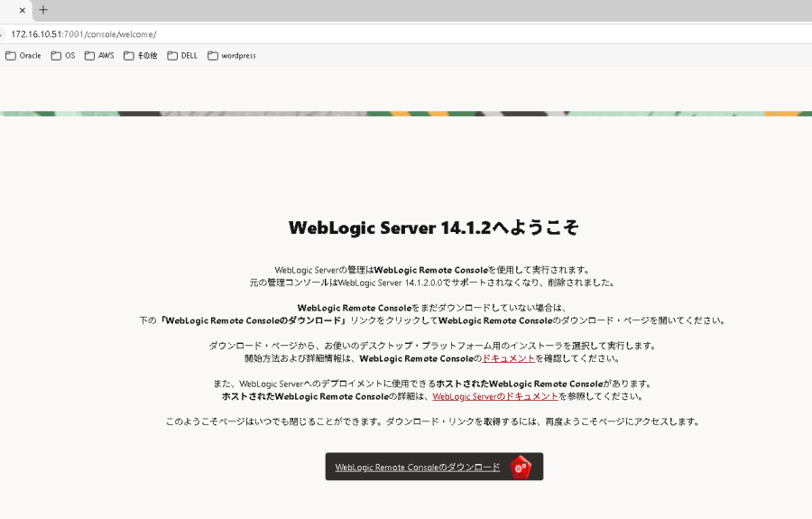
Task: Click the line starting ダウンロード・ページから
Action: tap(433, 346)
